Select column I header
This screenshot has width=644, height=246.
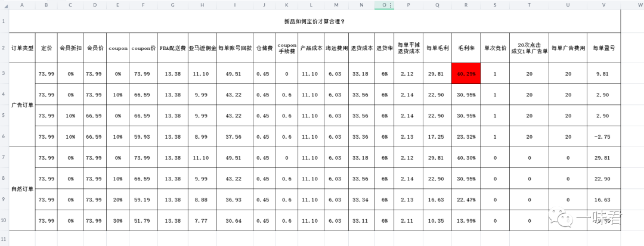(235, 5)
